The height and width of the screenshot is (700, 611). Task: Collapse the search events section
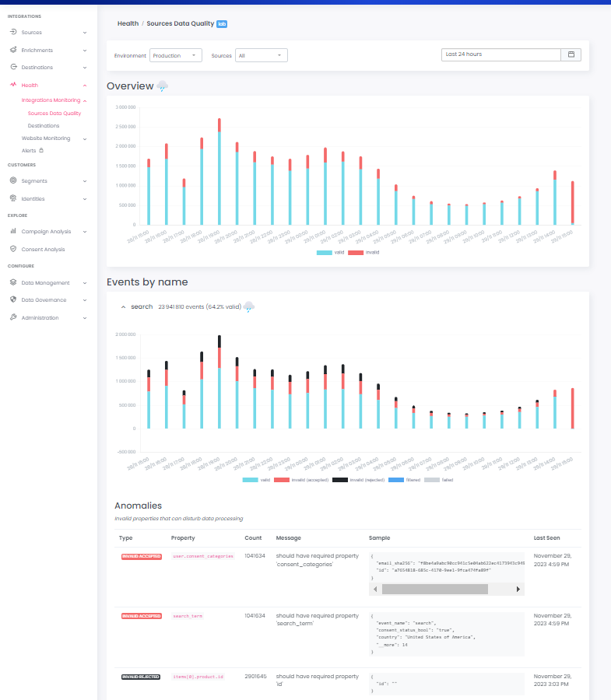coord(122,307)
